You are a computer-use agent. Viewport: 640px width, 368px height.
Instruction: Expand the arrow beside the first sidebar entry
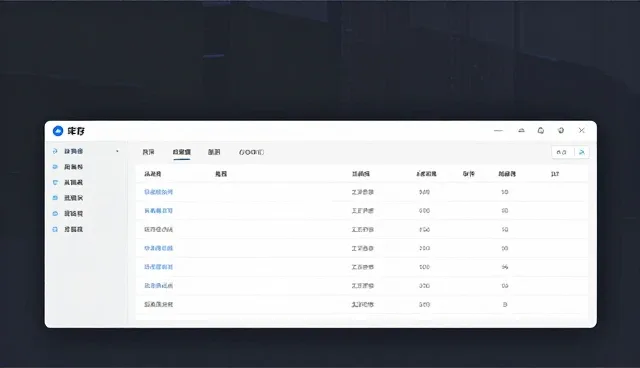117,151
